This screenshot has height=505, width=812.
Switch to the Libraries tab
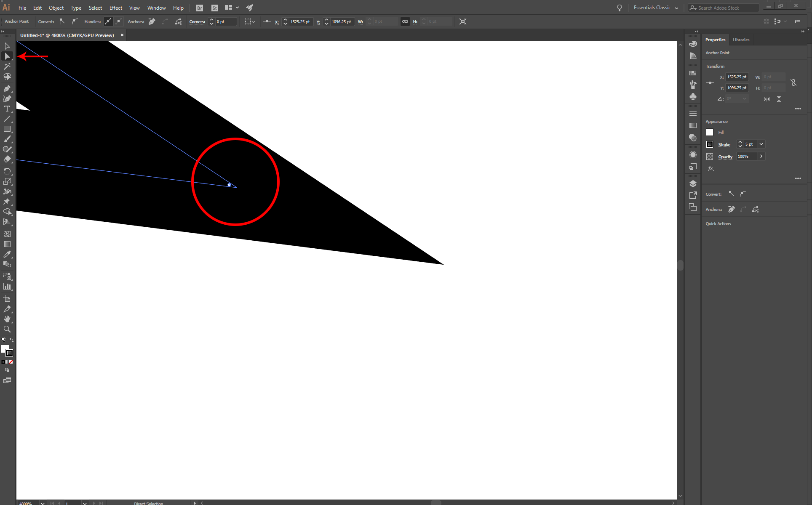coord(741,40)
